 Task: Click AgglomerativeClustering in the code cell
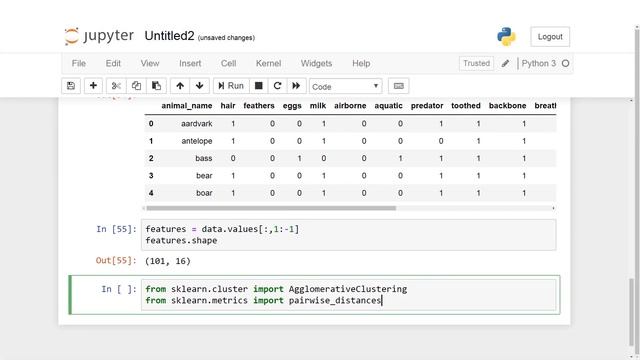point(348,289)
